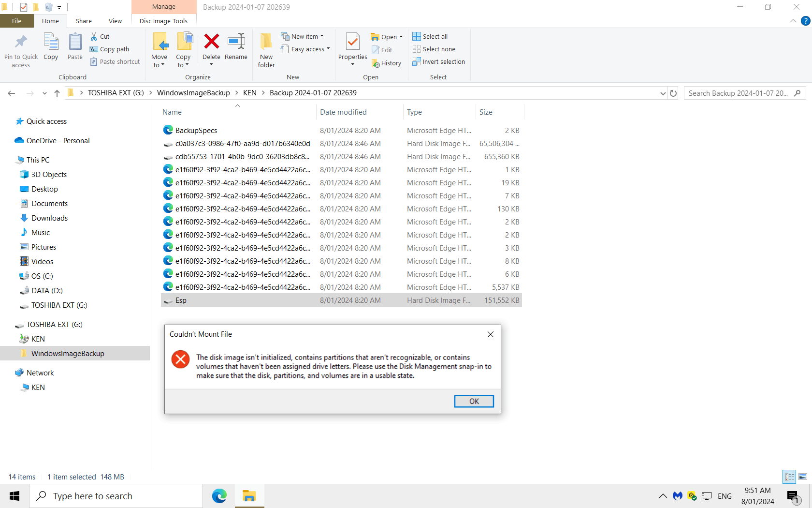Click the Delete icon in the ribbon
This screenshot has height=508, width=812.
tap(211, 48)
